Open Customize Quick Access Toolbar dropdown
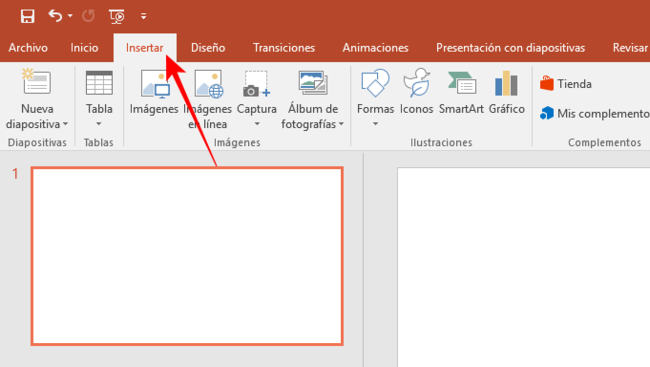Viewport: 650px width, 367px height. pyautogui.click(x=143, y=16)
